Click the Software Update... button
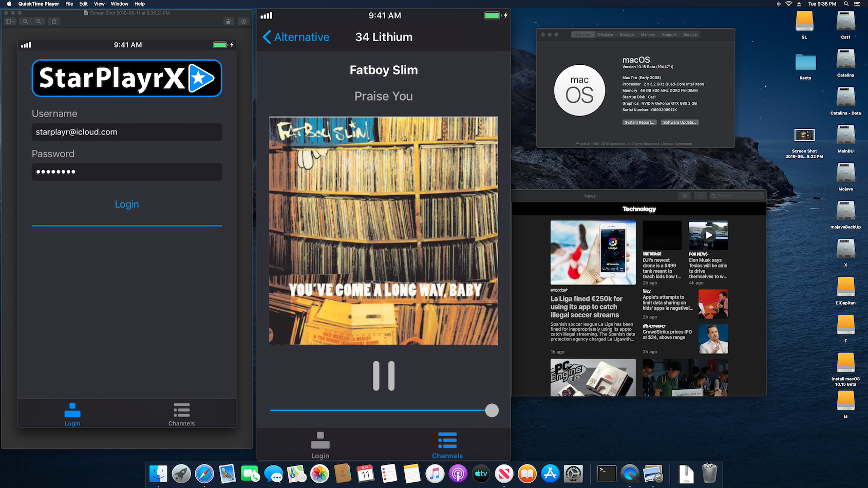This screenshot has height=488, width=868. (x=680, y=122)
